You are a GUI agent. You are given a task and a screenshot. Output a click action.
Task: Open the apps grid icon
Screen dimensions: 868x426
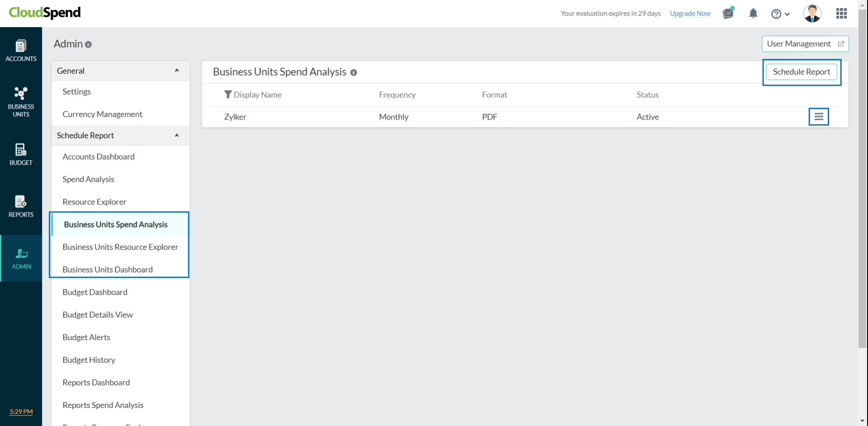click(842, 13)
